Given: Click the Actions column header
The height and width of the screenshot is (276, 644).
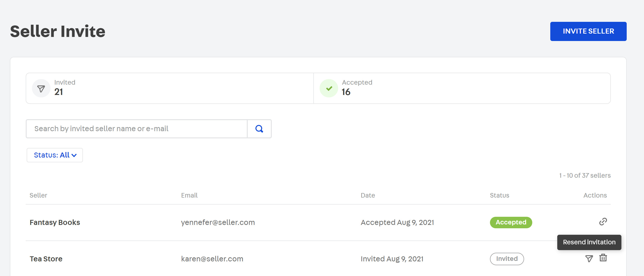Looking at the screenshot, I should pos(595,195).
